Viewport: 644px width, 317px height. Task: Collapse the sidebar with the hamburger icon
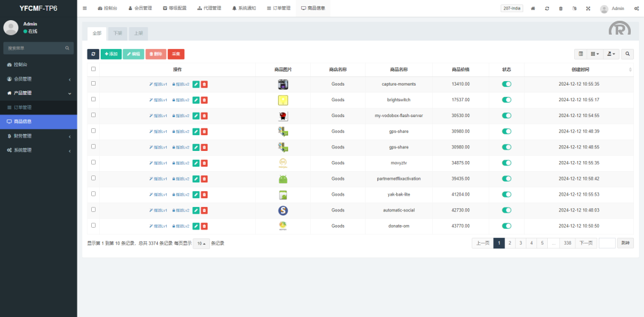pyautogui.click(x=85, y=8)
